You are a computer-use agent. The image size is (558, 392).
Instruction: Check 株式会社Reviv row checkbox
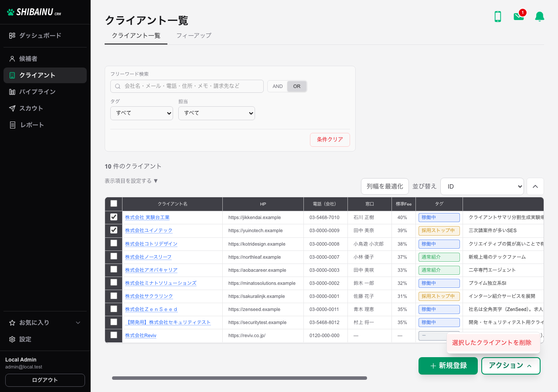114,335
